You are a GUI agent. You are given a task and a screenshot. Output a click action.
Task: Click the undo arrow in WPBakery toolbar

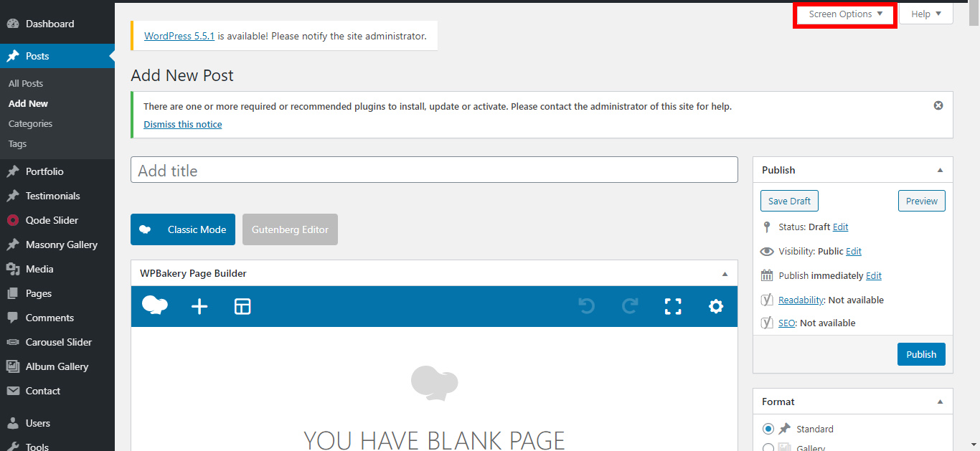click(x=587, y=307)
